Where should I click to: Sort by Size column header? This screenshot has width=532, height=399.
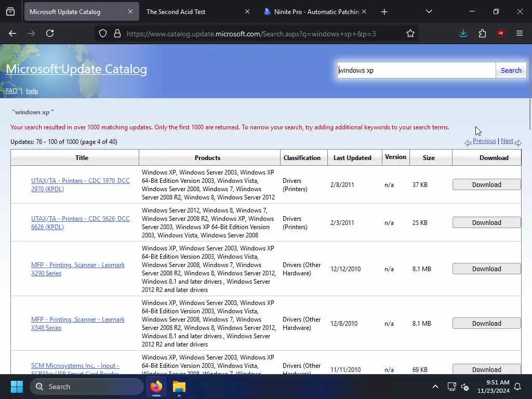click(429, 158)
